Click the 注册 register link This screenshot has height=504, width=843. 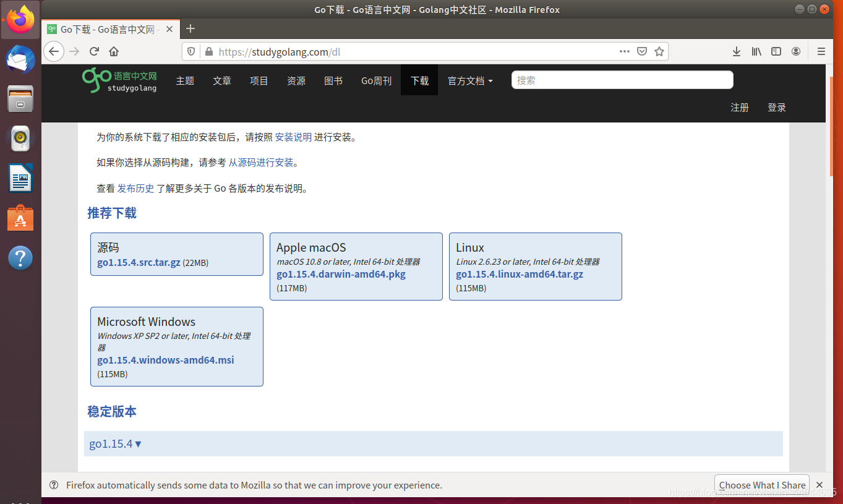(740, 108)
